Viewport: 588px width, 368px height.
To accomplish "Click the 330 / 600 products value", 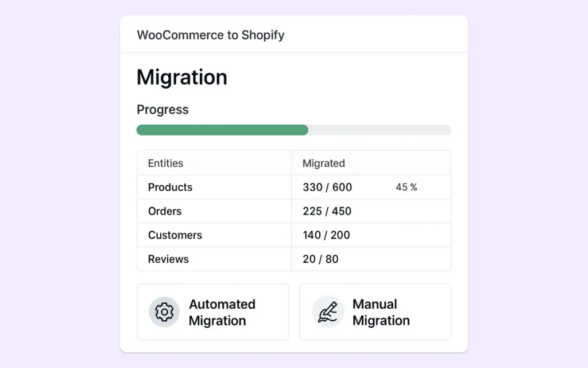I will (x=327, y=187).
